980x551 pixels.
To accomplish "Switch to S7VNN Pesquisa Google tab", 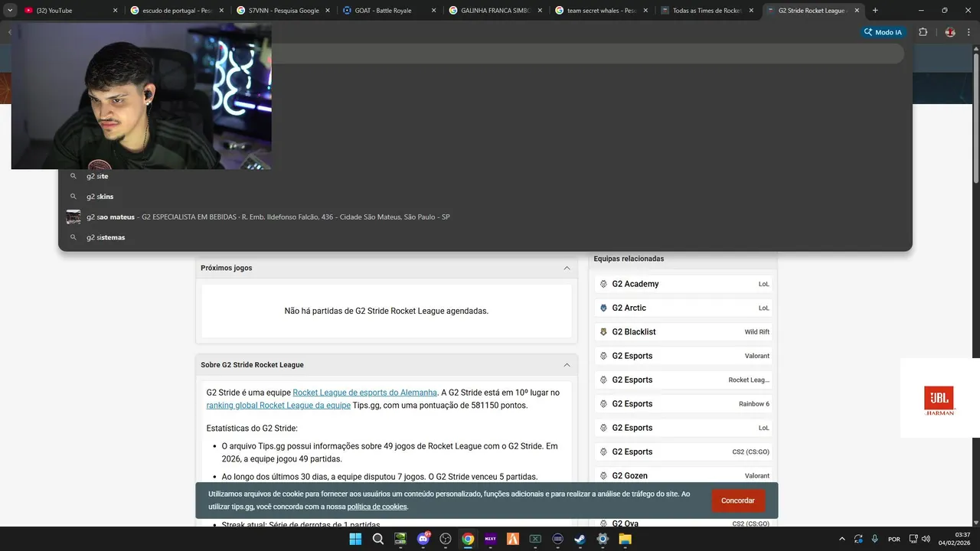I will pos(283,11).
